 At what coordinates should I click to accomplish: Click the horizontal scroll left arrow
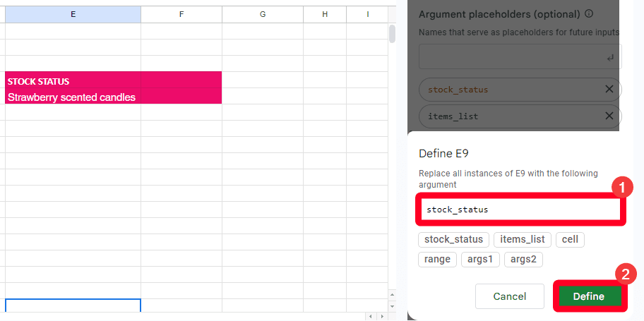(x=370, y=317)
